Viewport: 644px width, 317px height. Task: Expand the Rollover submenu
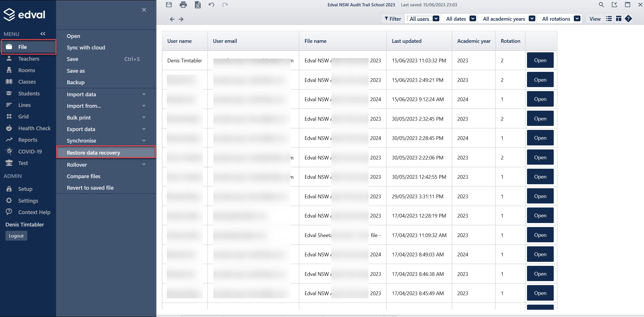point(106,165)
